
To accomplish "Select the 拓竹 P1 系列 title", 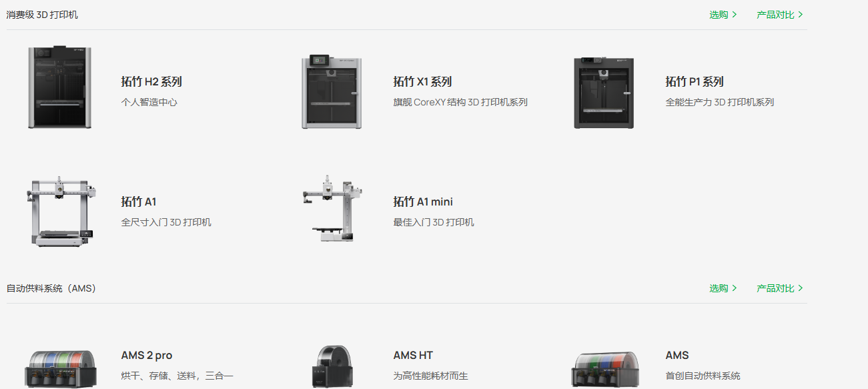I will click(x=695, y=81).
